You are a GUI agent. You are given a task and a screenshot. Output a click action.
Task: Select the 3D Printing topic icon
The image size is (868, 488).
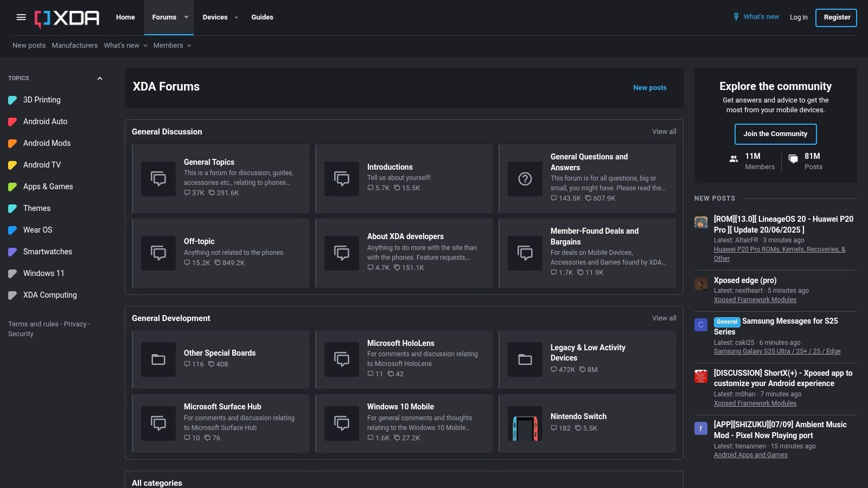point(12,100)
